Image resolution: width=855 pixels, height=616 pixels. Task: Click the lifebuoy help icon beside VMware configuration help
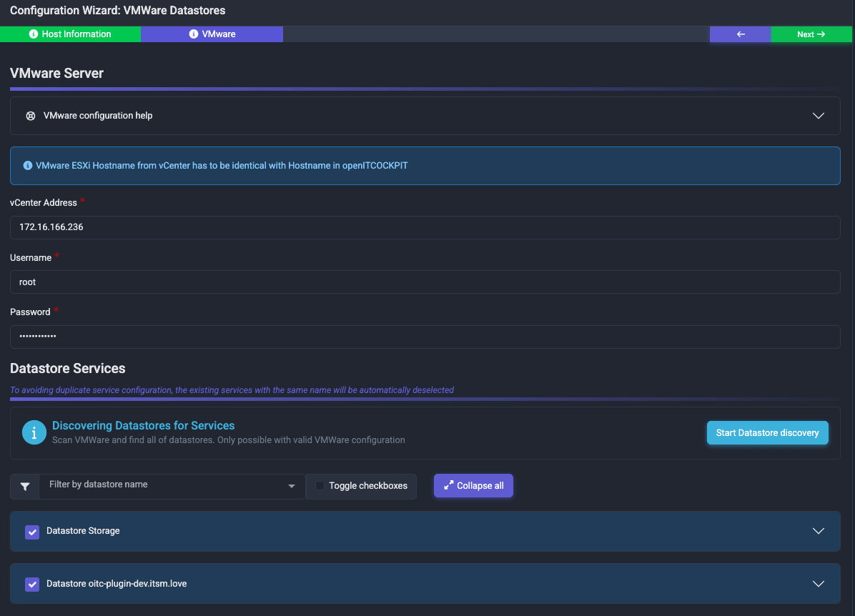[x=31, y=116]
